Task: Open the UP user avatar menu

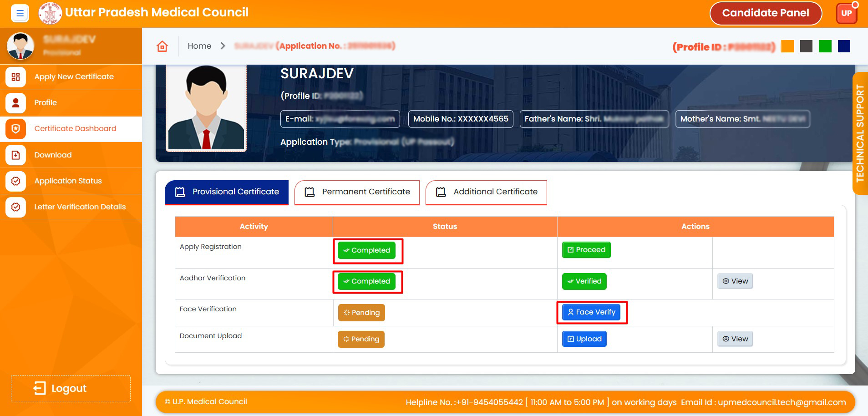Action: 846,13
